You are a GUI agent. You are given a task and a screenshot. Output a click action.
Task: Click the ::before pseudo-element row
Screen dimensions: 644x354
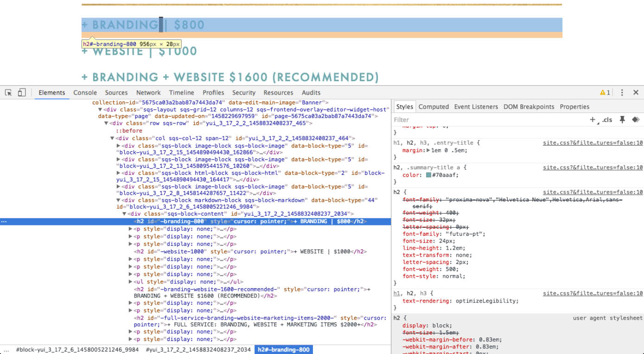click(129, 131)
